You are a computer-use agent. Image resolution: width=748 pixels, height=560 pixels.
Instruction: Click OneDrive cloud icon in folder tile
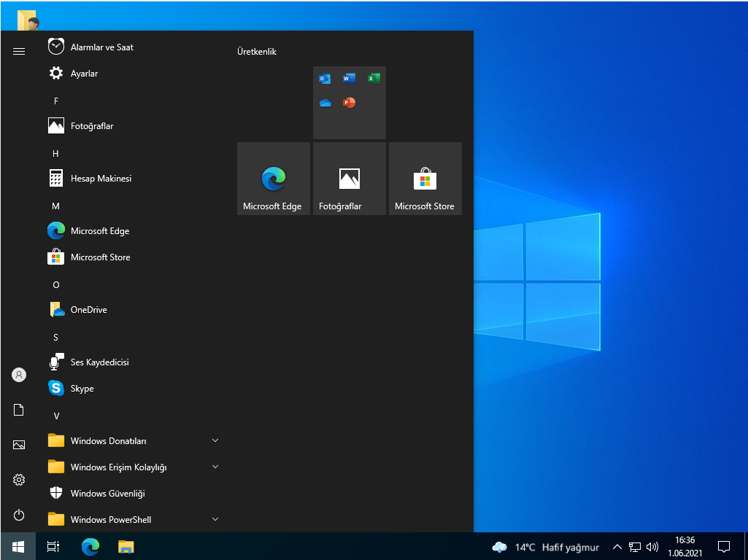325,103
